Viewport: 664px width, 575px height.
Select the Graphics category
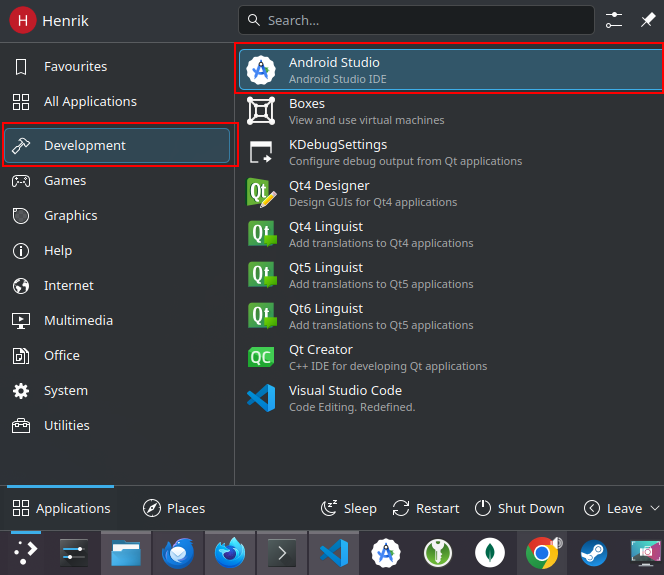click(x=117, y=216)
